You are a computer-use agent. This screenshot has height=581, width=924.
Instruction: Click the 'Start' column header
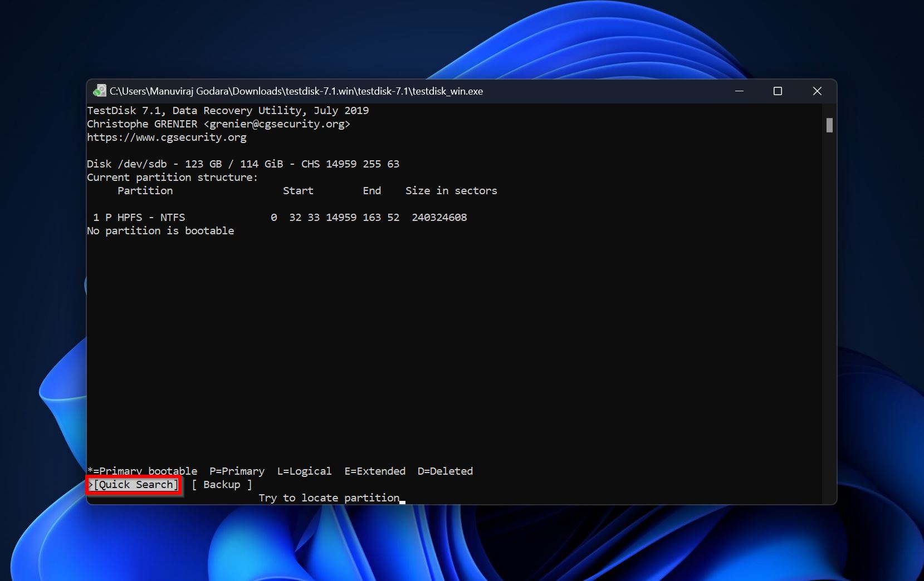point(298,191)
